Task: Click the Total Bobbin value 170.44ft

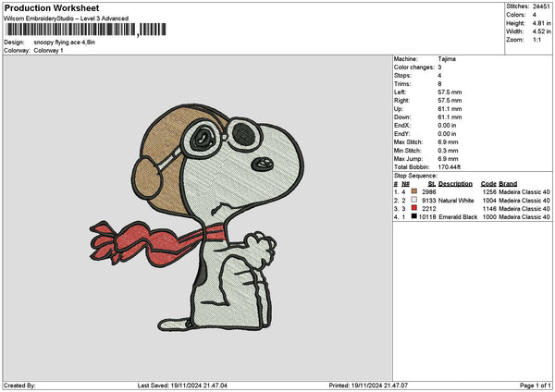Action: 450,167
